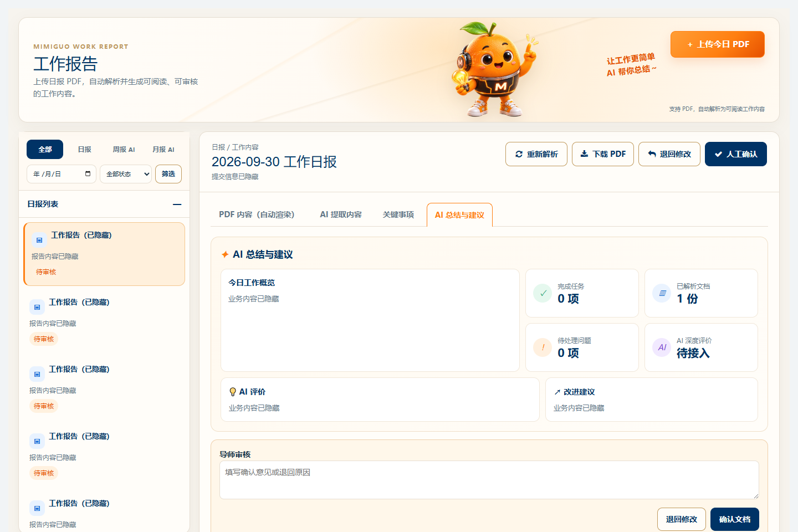Select the AI 总结与建议 tab
Image resolution: width=798 pixels, height=532 pixels.
459,215
